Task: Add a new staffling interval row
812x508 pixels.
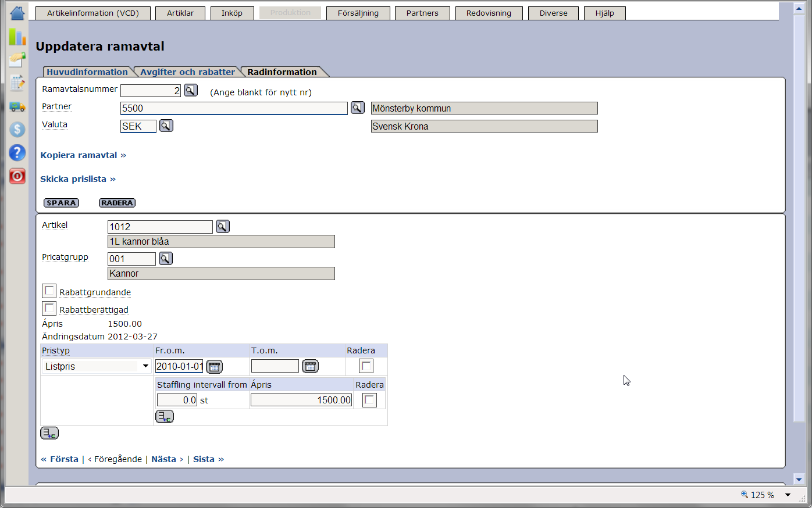Action: click(x=165, y=416)
